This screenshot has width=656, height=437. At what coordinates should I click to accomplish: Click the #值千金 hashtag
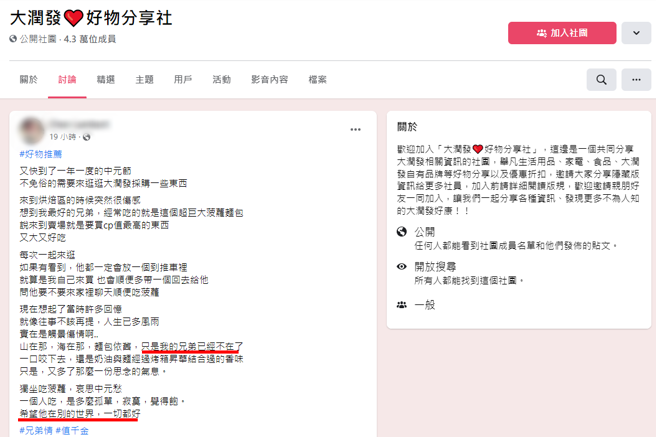(72, 431)
